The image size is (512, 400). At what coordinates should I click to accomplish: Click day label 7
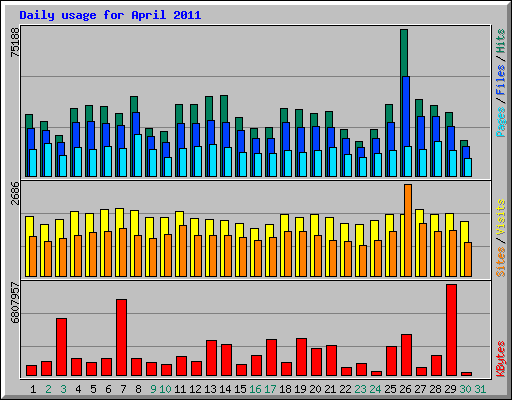pos(123,389)
